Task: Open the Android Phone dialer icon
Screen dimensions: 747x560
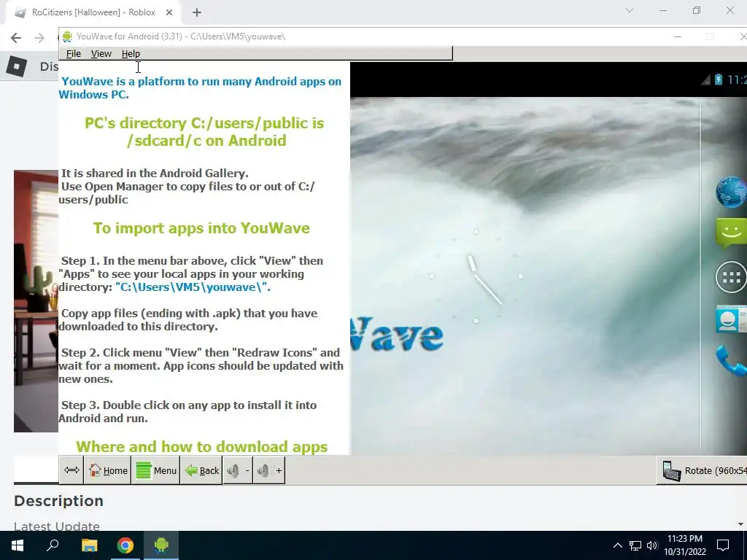Action: 731,361
